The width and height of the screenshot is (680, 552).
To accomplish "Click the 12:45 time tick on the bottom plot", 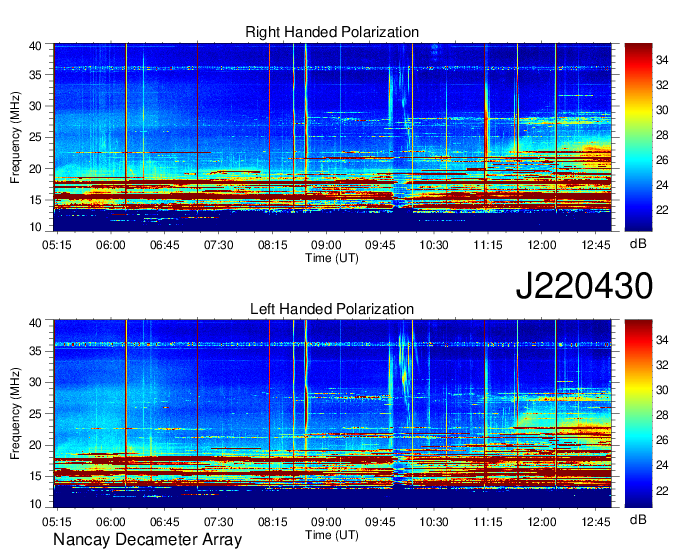I will pos(596,522).
